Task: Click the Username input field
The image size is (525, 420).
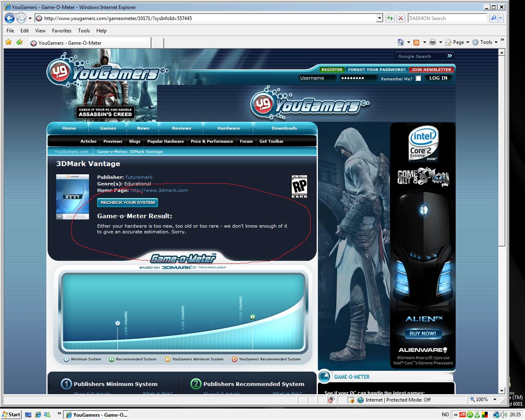Action: pos(317,78)
